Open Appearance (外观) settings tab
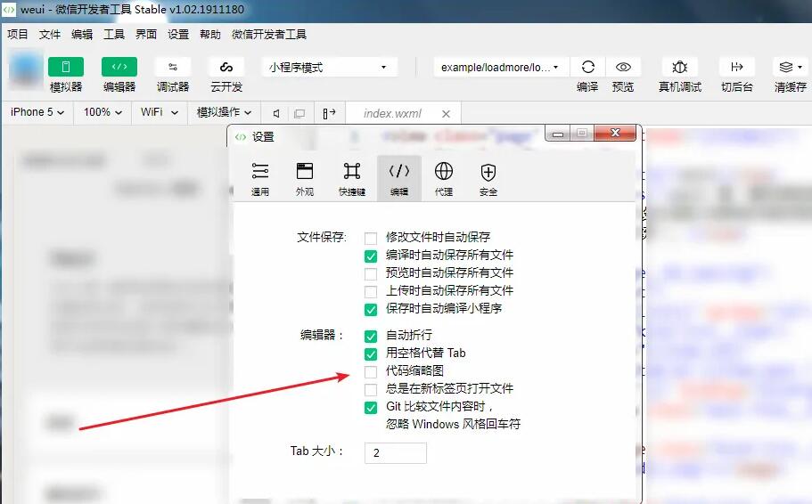The image size is (812, 504). (x=305, y=179)
